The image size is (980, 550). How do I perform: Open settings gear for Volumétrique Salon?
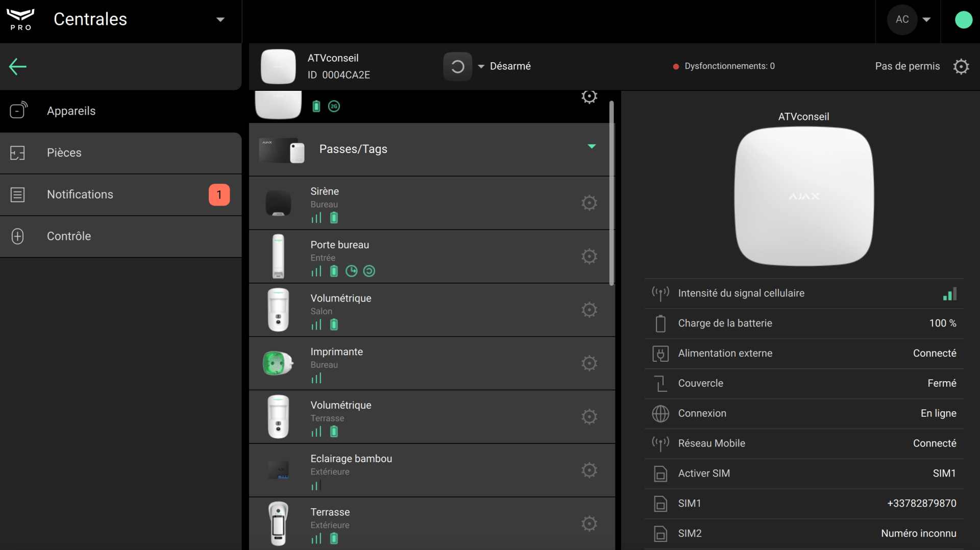pos(589,310)
